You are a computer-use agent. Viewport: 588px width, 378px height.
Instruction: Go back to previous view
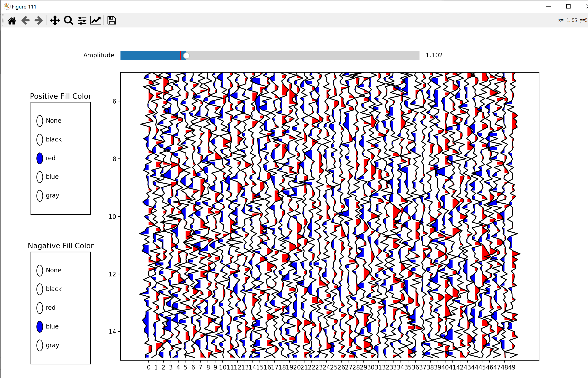coord(25,20)
